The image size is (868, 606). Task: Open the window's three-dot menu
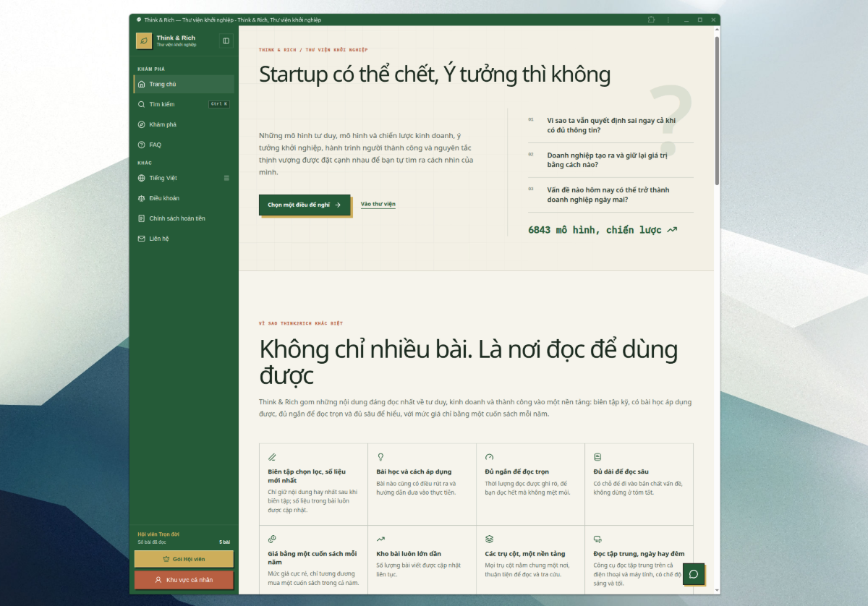click(668, 20)
